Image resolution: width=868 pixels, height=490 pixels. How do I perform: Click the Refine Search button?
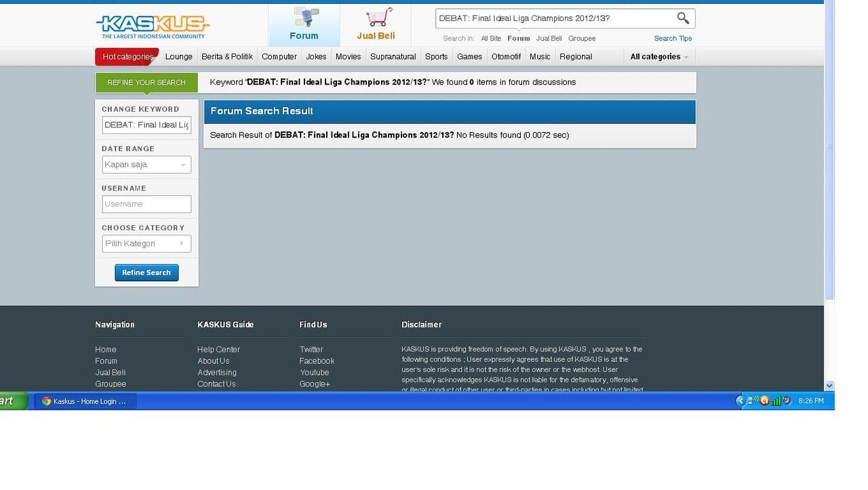146,272
